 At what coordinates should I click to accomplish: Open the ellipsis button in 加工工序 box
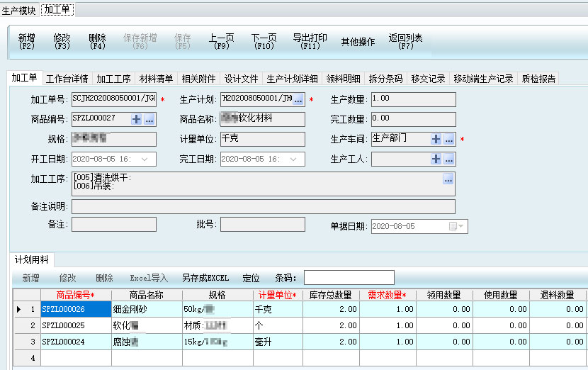tap(448, 179)
